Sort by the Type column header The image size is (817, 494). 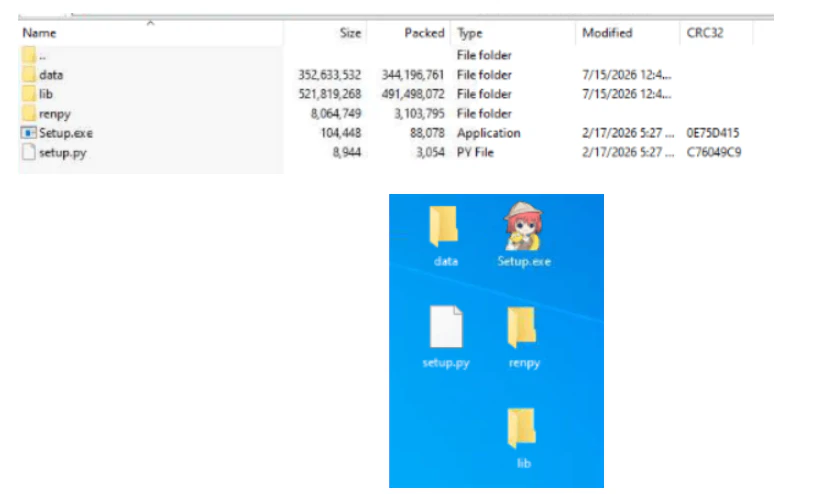pos(470,33)
